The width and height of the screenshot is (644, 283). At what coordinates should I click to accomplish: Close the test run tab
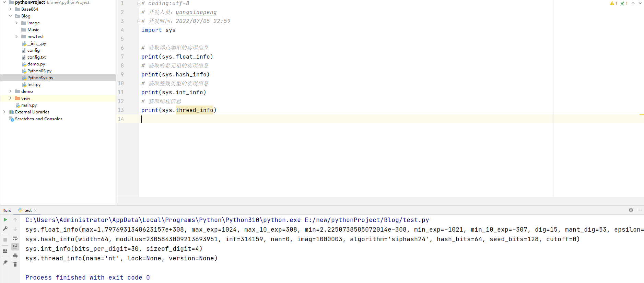(x=35, y=210)
